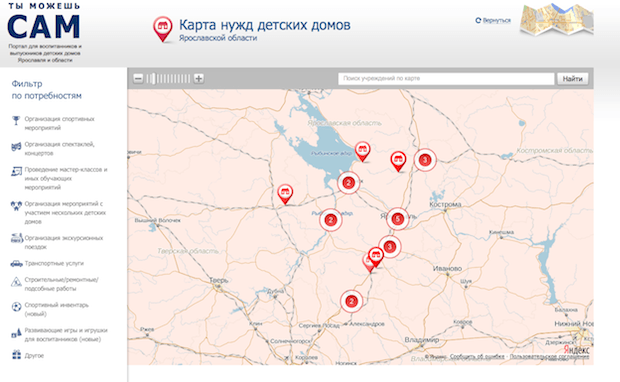Image resolution: width=620 pixels, height=382 pixels.
Task: Zoom in map with the plus button
Action: 198,78
